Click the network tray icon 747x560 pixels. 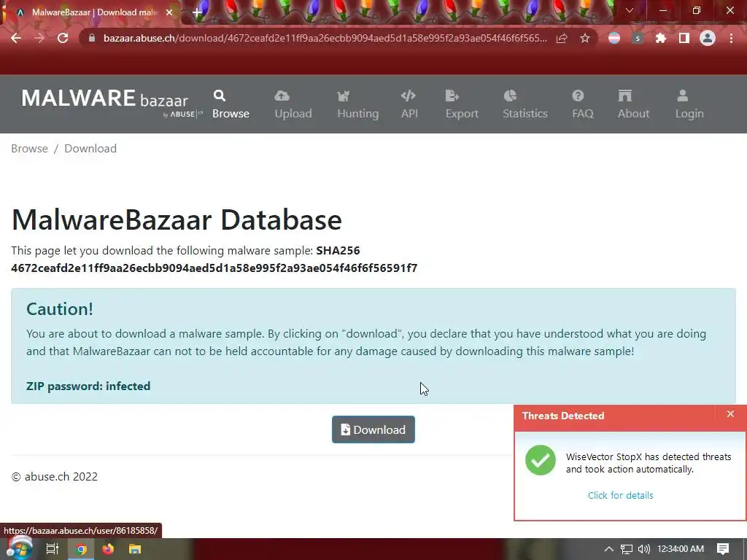point(626,549)
